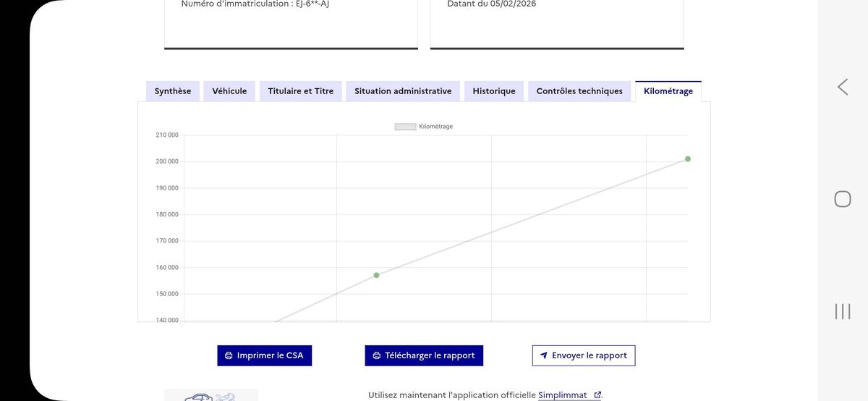Click the 170 000 axis label
Image resolution: width=868 pixels, height=401 pixels.
[167, 241]
